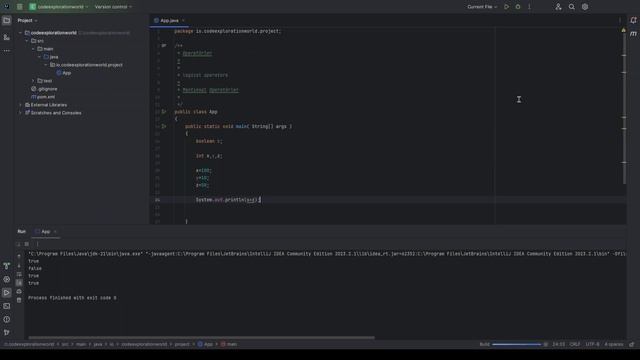The height and width of the screenshot is (360, 640).
Task: Open more run actions menu
Action: [529, 7]
